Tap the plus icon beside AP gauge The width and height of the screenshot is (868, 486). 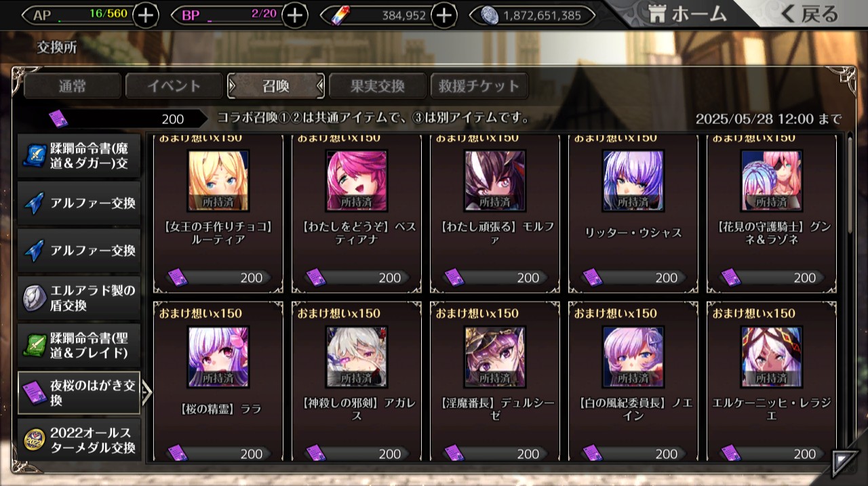146,15
